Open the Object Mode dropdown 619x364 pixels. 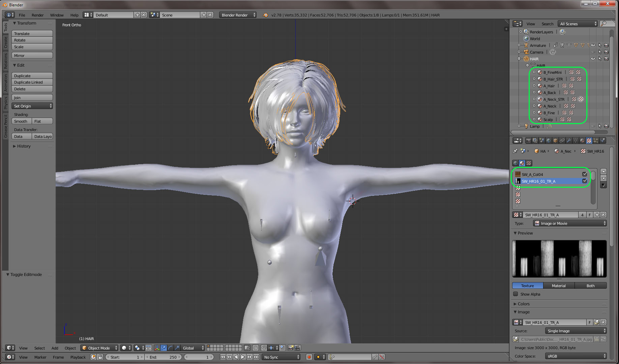tap(99, 348)
